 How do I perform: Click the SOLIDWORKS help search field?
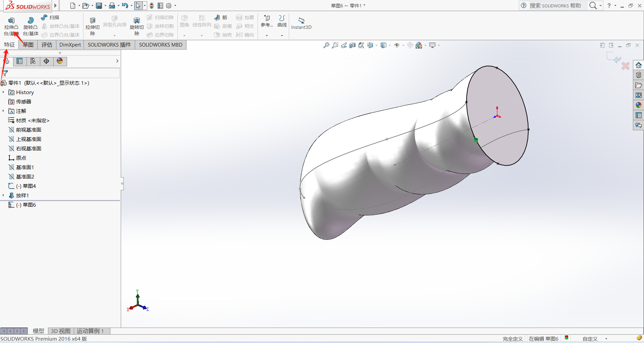point(555,6)
